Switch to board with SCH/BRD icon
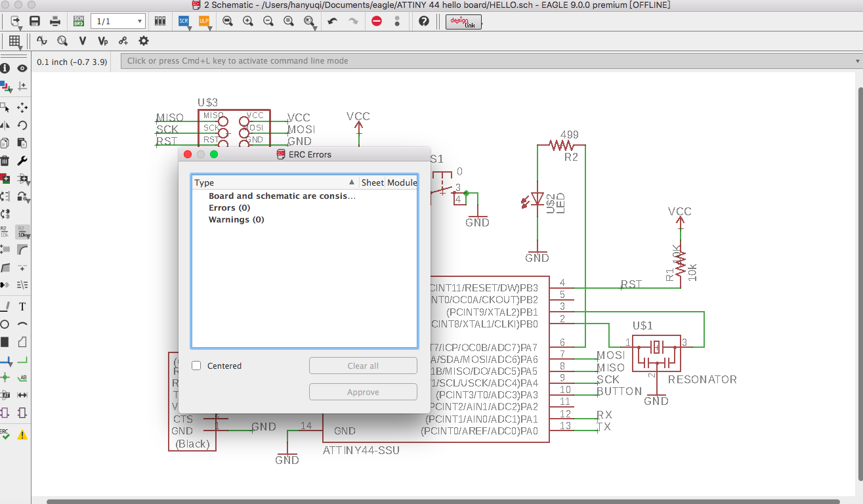The width and height of the screenshot is (863, 504). point(79,21)
